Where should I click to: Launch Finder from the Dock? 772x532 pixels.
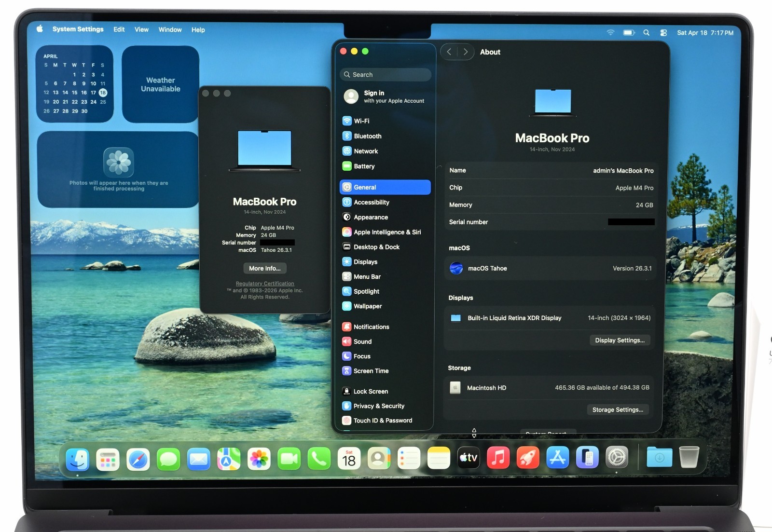coord(78,459)
